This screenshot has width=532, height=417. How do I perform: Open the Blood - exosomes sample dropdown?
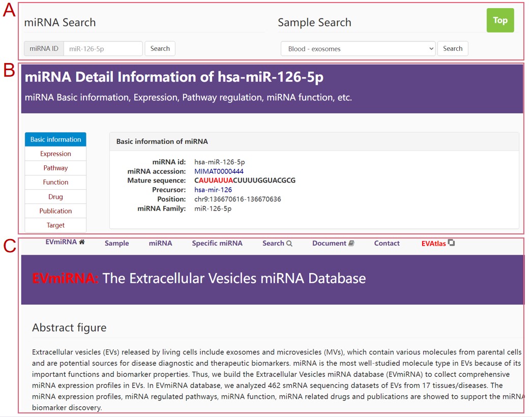(x=358, y=48)
